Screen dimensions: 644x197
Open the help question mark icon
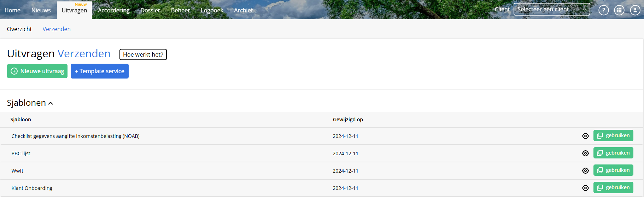(603, 10)
